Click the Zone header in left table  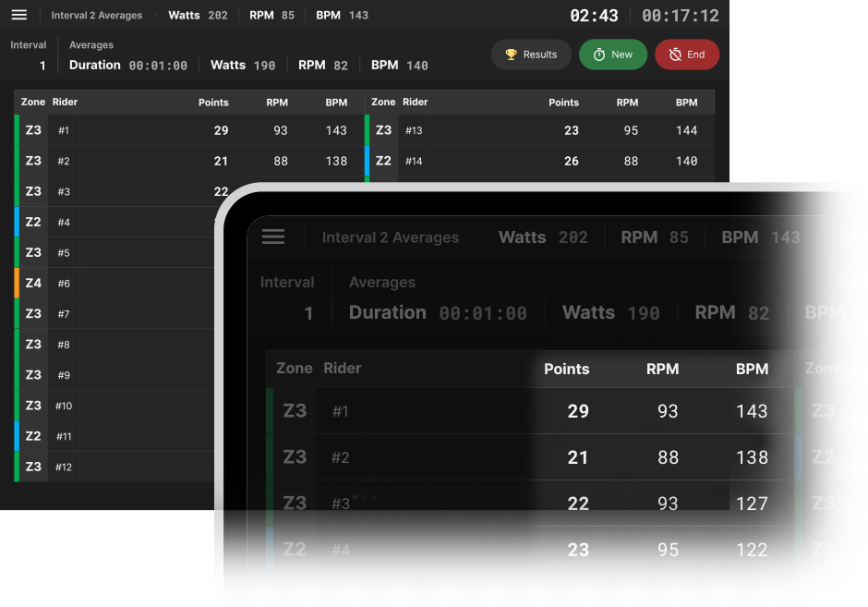pyautogui.click(x=33, y=102)
